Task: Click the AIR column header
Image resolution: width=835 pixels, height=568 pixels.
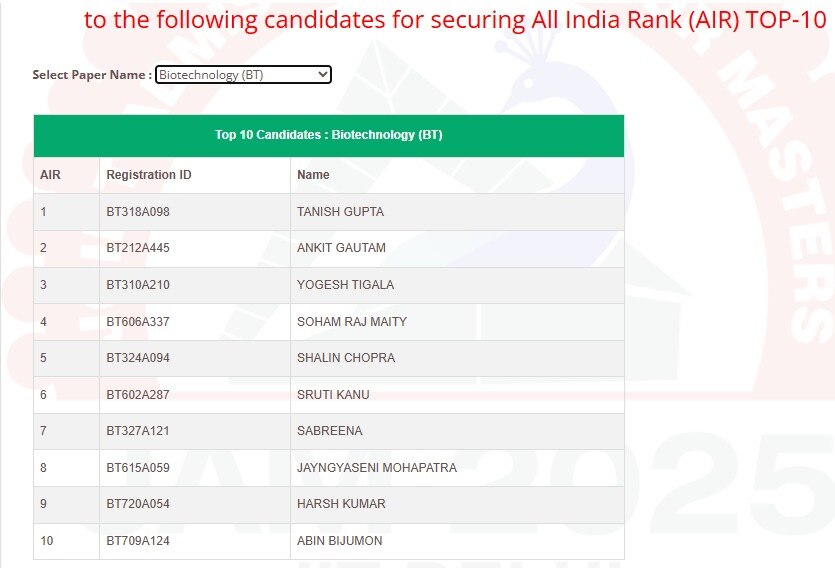Action: 50,175
